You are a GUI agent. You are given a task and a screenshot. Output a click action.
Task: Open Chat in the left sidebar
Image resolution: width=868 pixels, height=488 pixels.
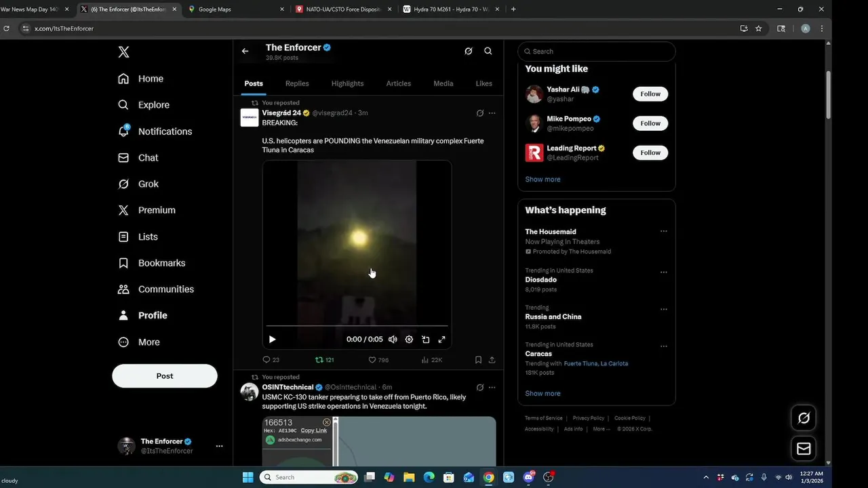[x=138, y=158]
